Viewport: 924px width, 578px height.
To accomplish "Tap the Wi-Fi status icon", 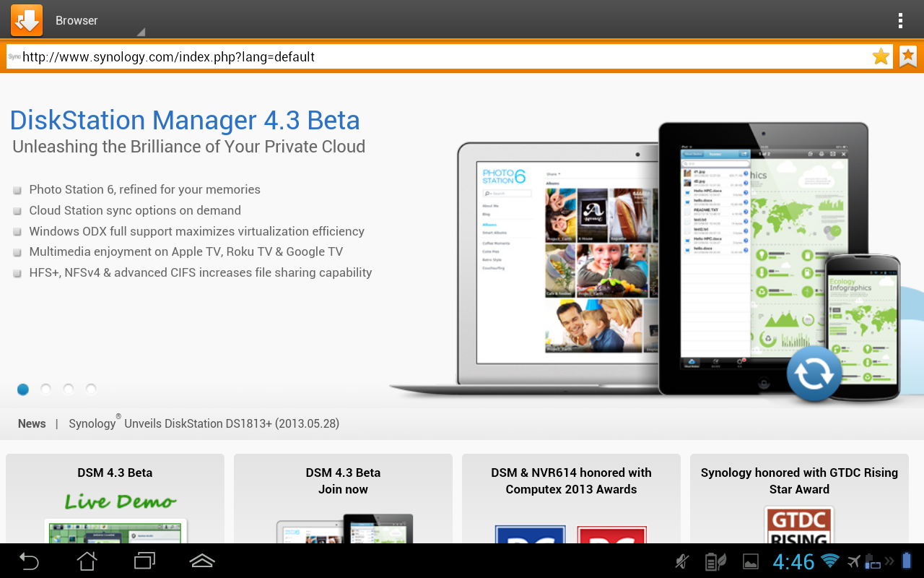I will [832, 561].
